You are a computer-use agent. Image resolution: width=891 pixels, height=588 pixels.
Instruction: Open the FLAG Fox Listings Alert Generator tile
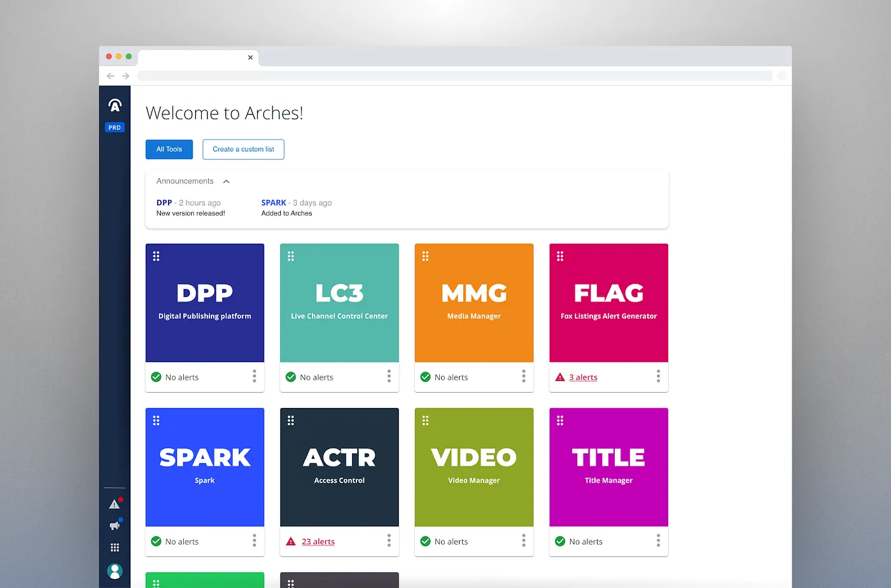coord(608,303)
